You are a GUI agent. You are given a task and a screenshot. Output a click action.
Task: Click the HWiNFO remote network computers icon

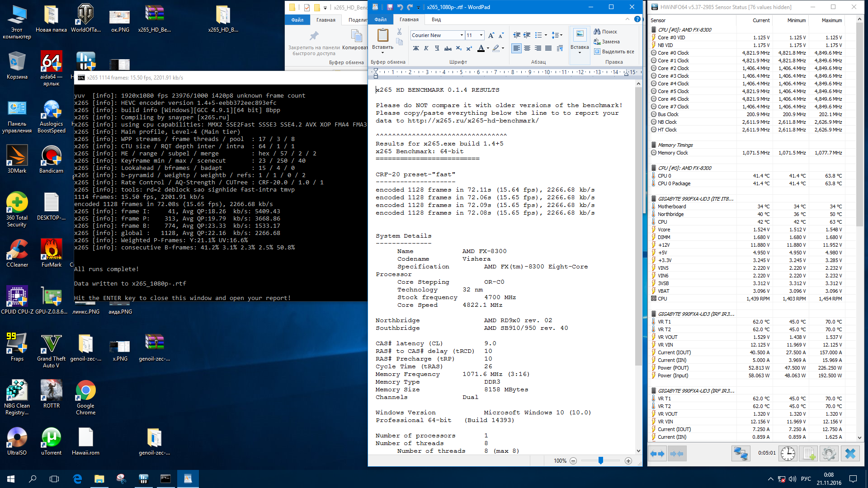[x=741, y=454]
